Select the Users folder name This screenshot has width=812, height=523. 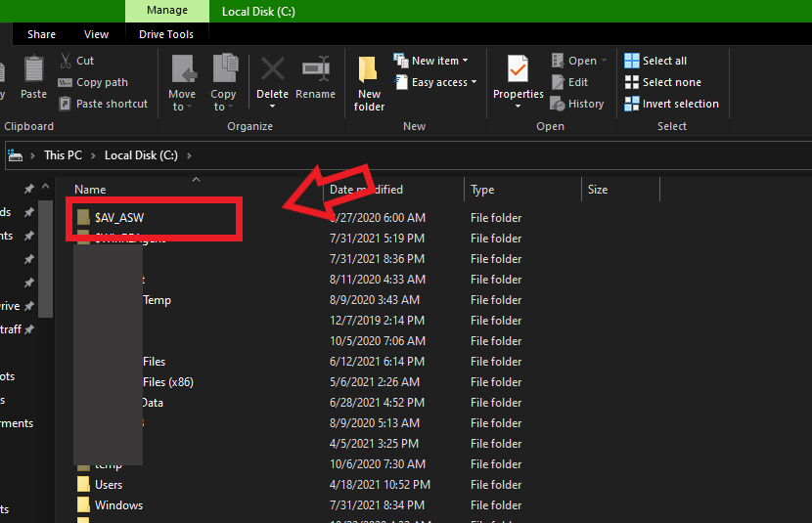(x=109, y=484)
